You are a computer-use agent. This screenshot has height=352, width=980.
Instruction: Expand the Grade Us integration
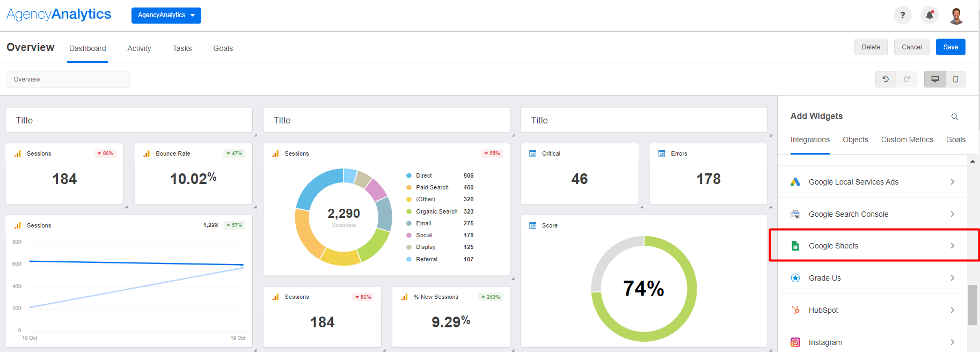952,278
